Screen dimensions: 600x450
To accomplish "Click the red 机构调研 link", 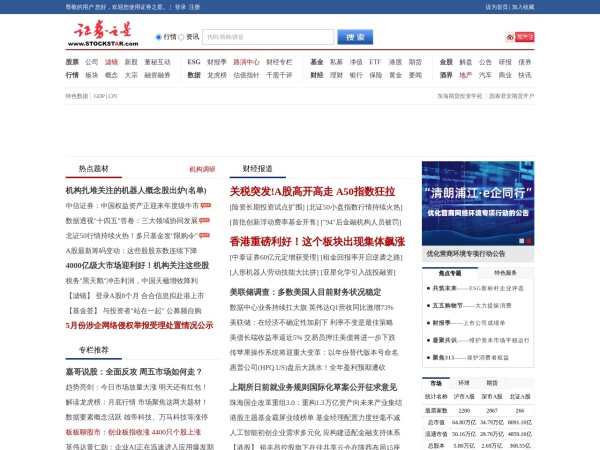I will pos(202,169).
